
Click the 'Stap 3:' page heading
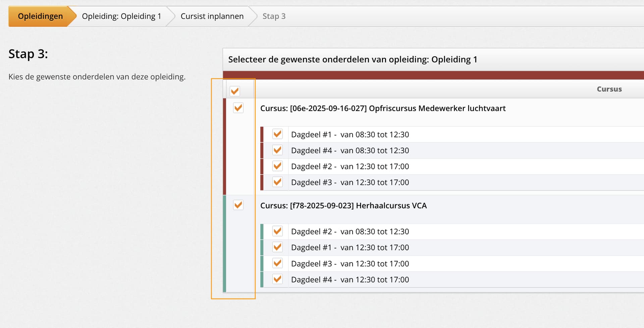[x=28, y=54]
